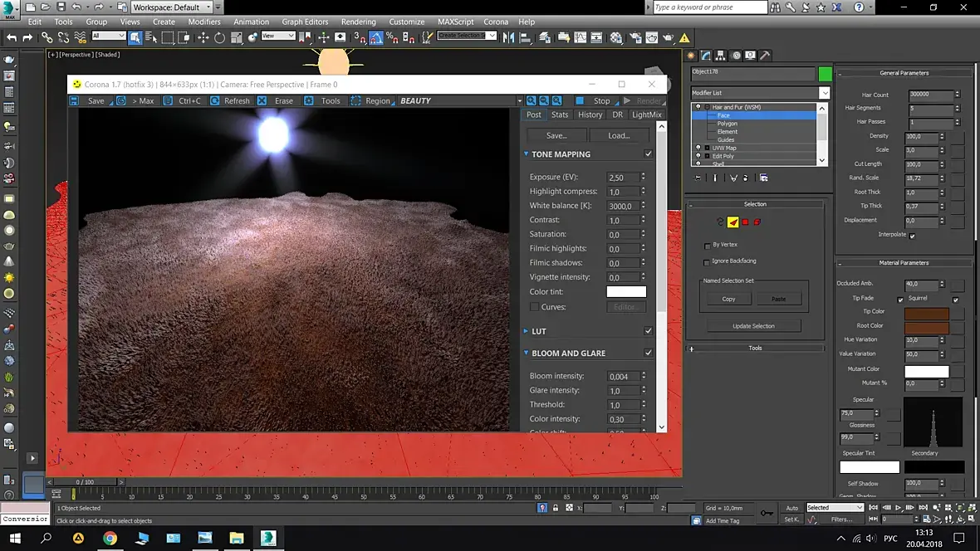Open Chrome from the Windows taskbar
The width and height of the screenshot is (980, 551).
coord(110,538)
